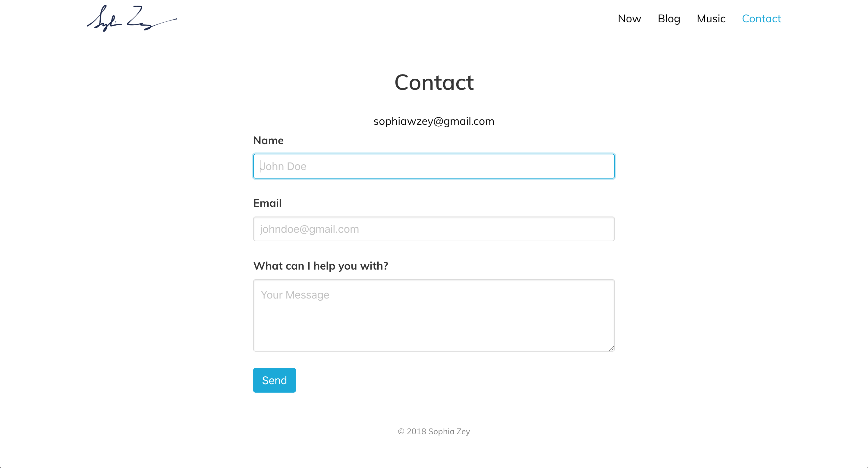Image resolution: width=868 pixels, height=468 pixels.
Task: Grab the message box resize handle
Action: (x=611, y=348)
